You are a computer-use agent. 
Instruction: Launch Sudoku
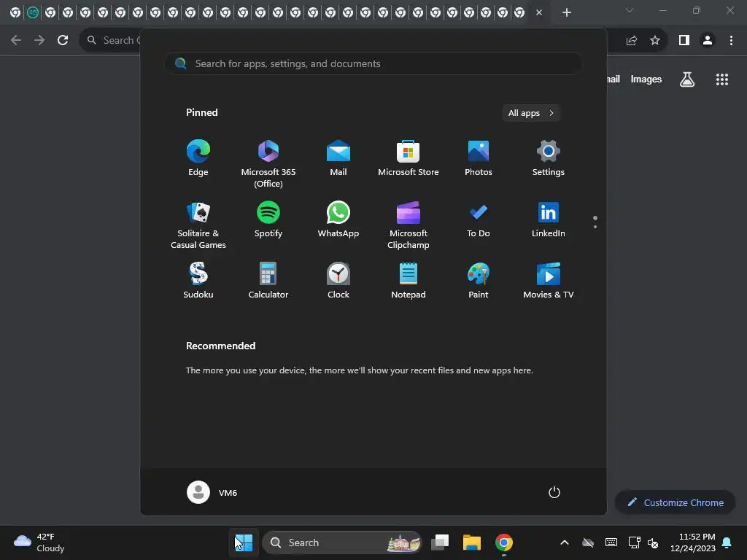pos(198,281)
